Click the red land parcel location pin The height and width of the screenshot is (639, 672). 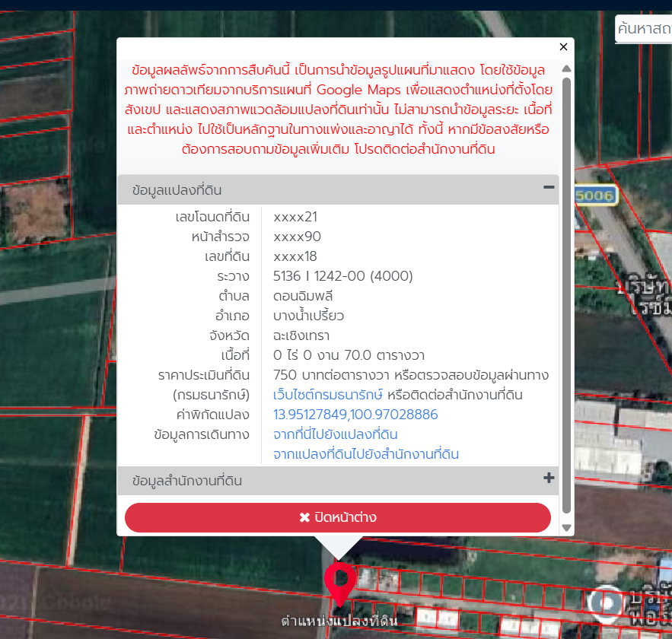[340, 584]
